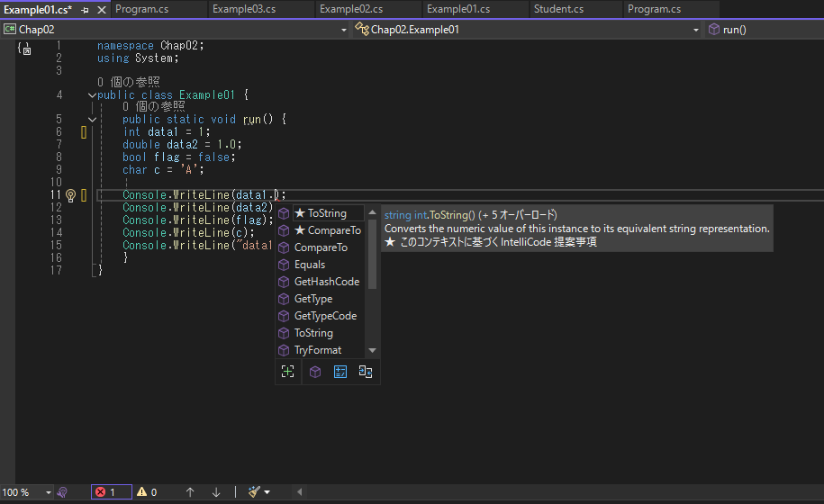Click the IntelliCode health indicator icon
824x504 pixels.
pos(62,492)
